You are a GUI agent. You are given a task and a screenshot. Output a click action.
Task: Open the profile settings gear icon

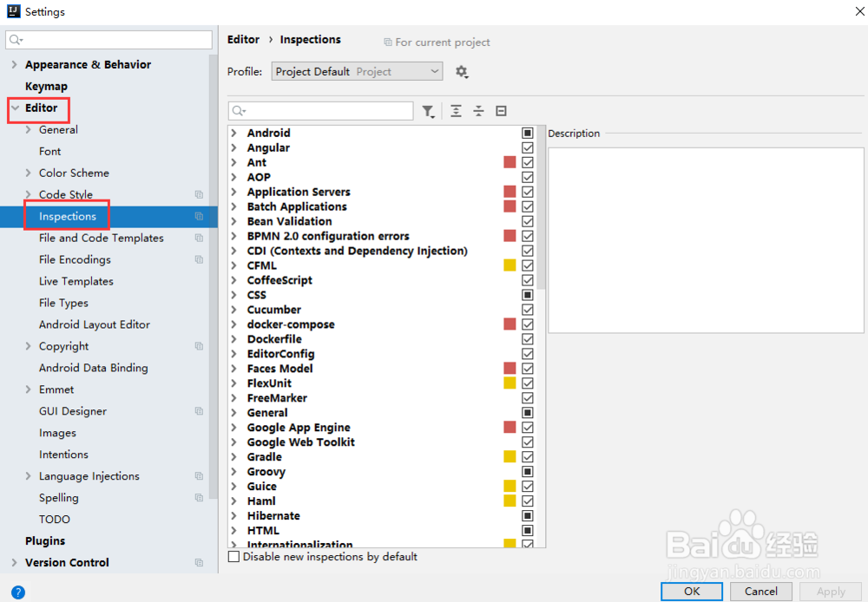(462, 72)
